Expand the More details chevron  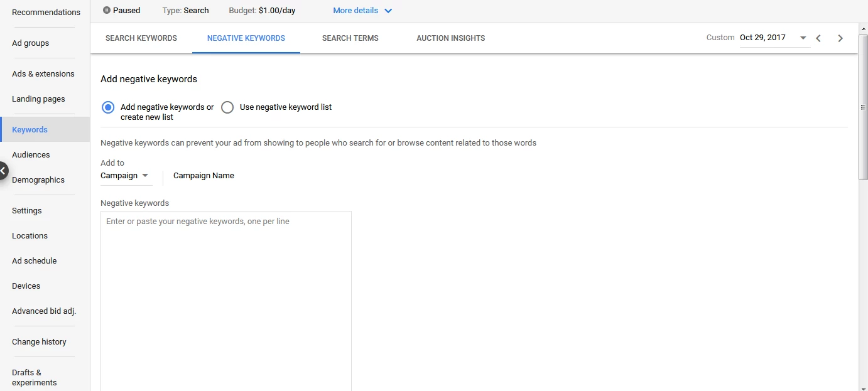click(388, 11)
